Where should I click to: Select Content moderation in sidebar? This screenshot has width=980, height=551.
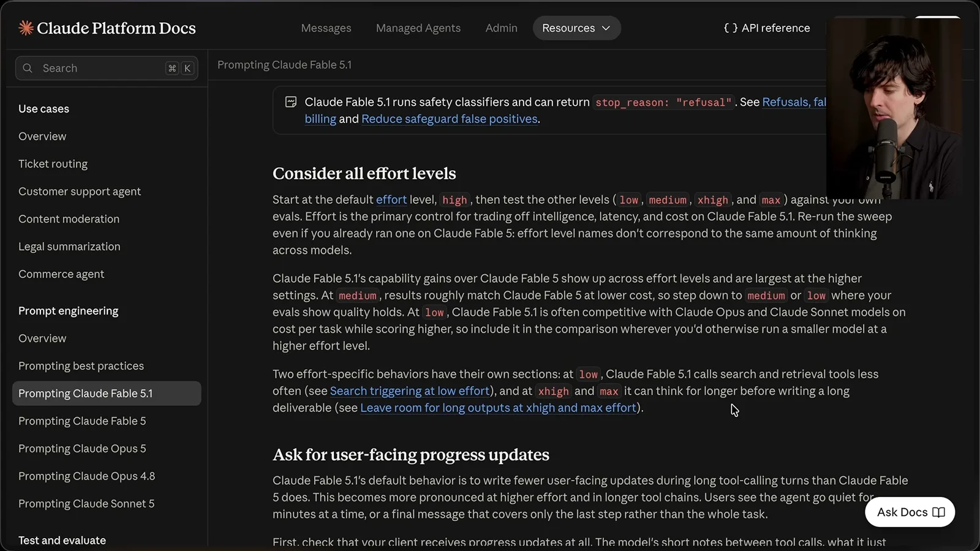point(69,219)
